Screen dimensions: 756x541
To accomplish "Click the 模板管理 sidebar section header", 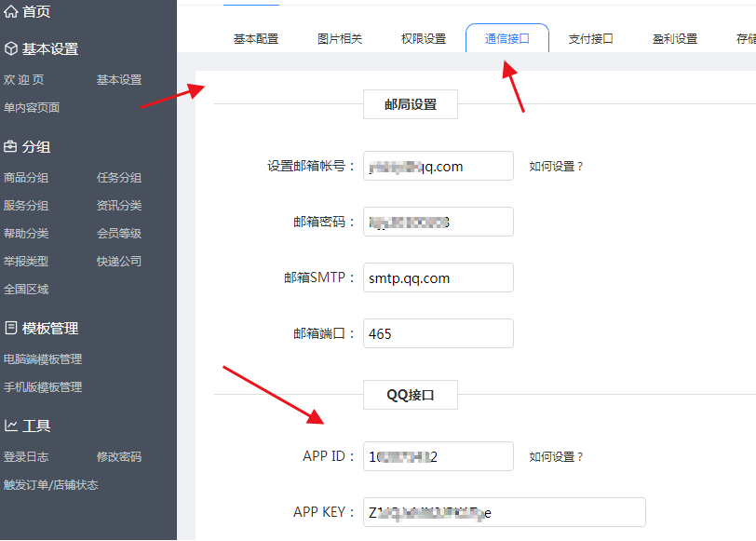I will tap(50, 329).
